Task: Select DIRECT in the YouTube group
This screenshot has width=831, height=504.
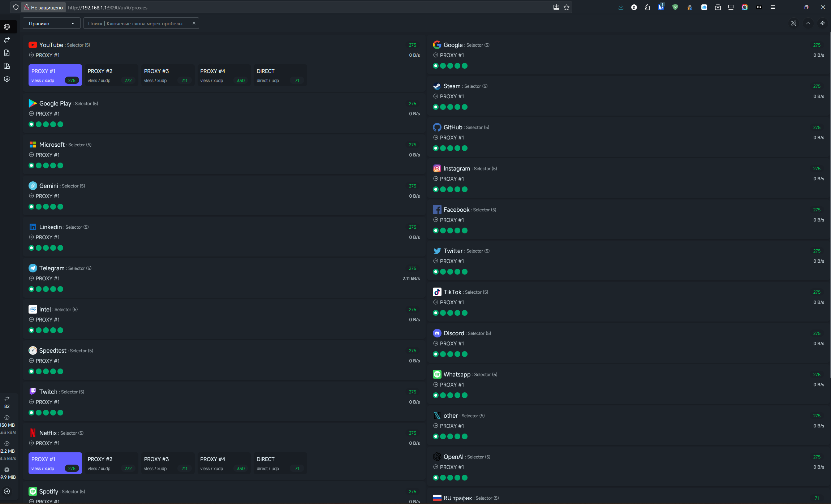Action: tap(280, 75)
